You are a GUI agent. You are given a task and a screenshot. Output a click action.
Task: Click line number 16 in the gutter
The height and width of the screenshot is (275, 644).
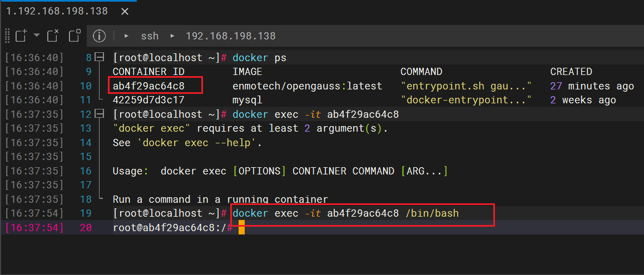coord(86,171)
